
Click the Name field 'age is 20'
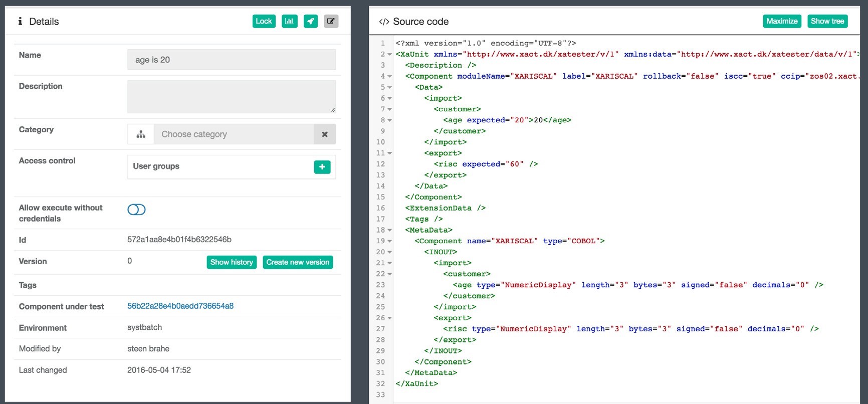tap(232, 60)
